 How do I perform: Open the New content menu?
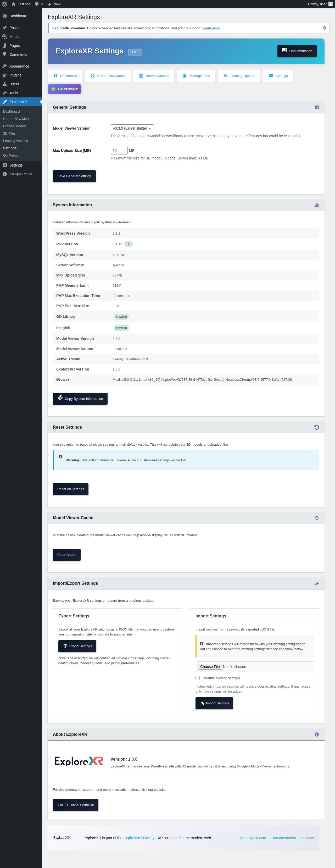pos(54,4)
